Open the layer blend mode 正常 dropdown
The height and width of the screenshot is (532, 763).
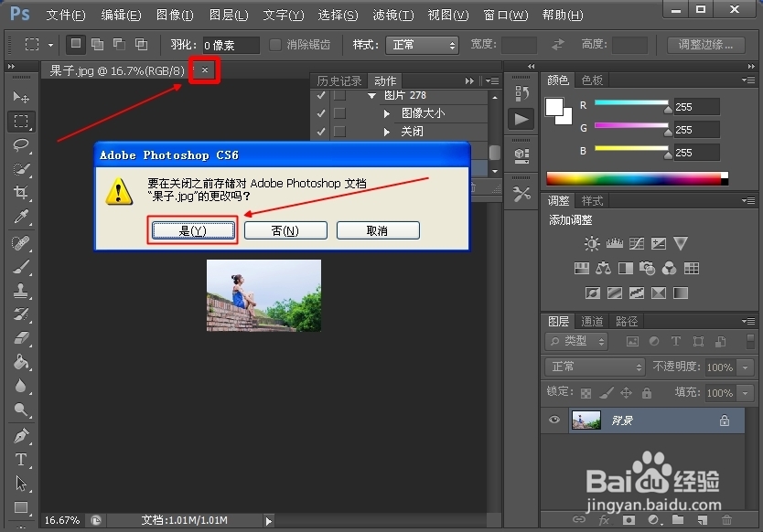[x=595, y=367]
